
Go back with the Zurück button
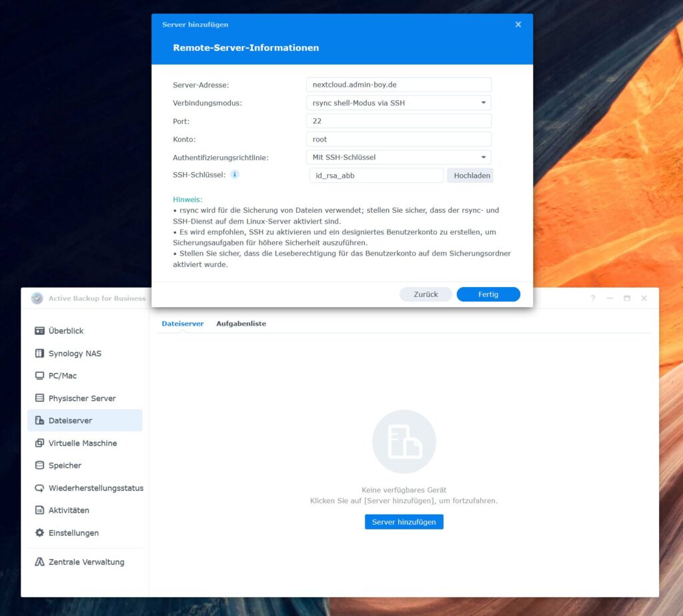click(426, 294)
